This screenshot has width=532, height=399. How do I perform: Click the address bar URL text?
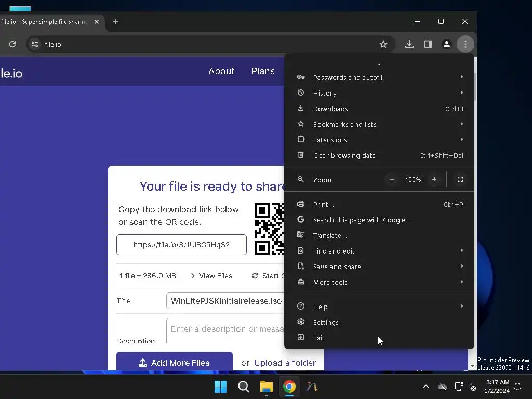point(53,44)
